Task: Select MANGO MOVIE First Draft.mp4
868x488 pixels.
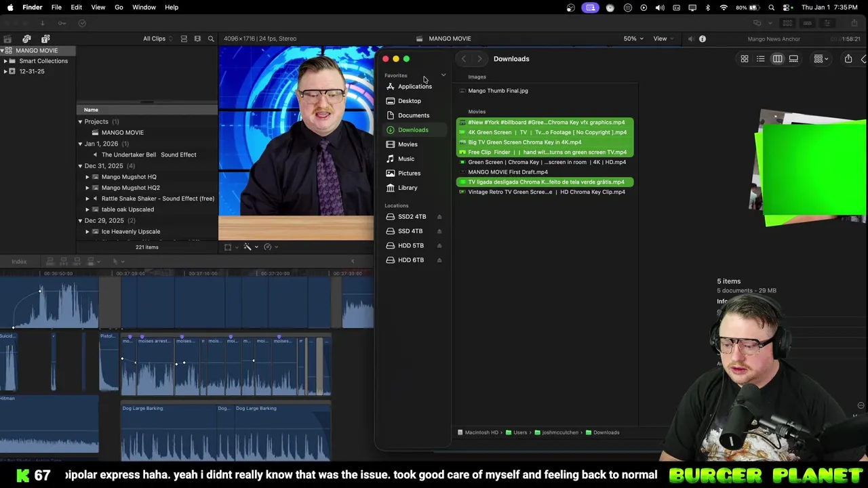Action: [507, 172]
